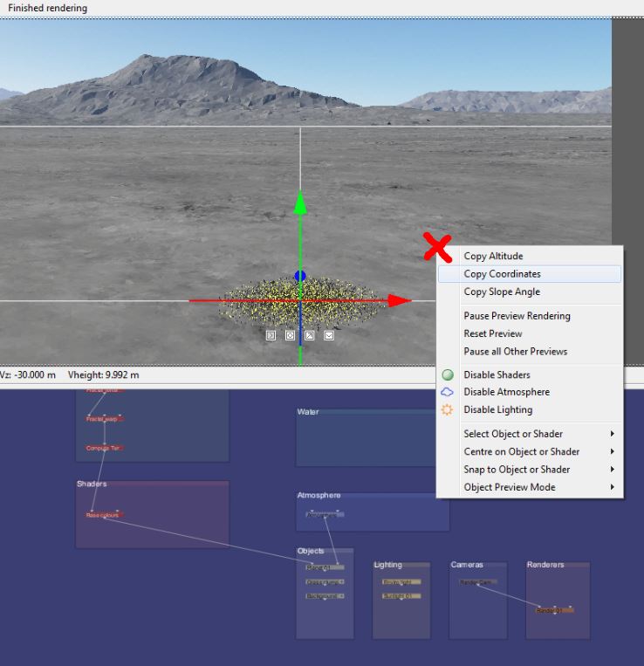
Task: Select Reset Preview in the menu
Action: pyautogui.click(x=530, y=333)
